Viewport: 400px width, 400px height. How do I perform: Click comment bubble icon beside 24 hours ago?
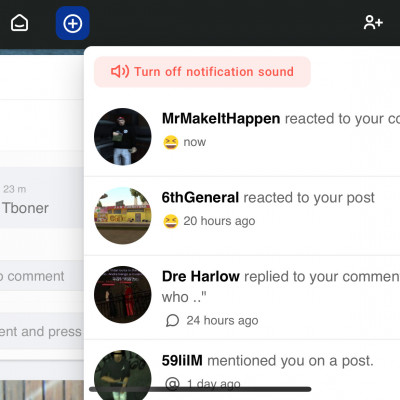[173, 321]
